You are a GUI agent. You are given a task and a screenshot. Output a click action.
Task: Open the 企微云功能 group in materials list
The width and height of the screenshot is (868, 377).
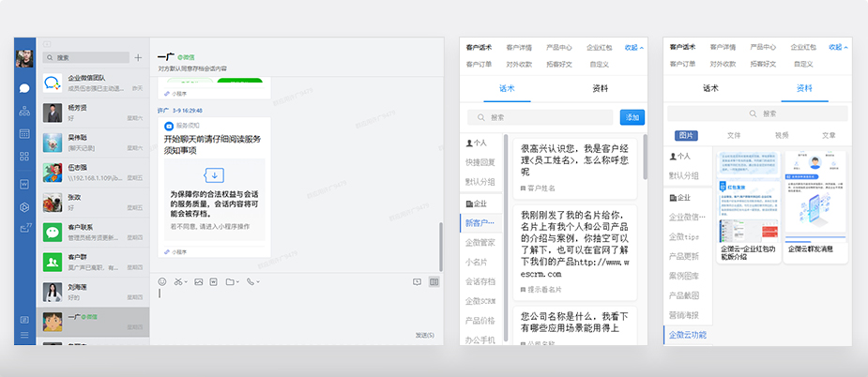coord(687,335)
